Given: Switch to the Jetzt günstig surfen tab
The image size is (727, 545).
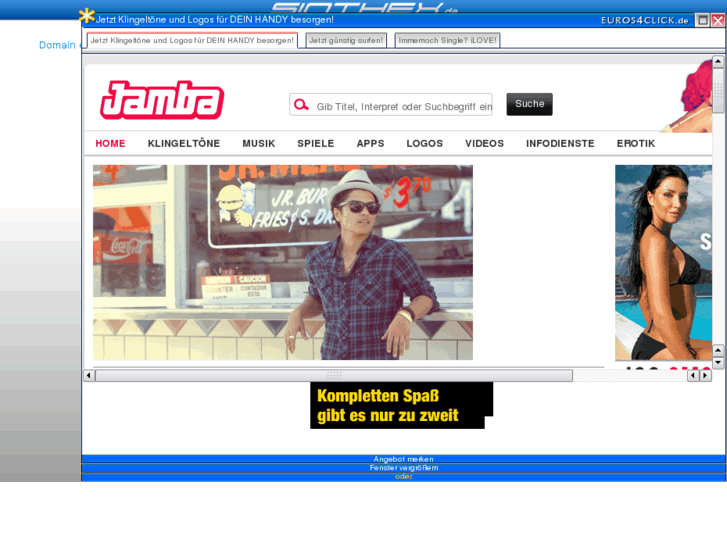Looking at the screenshot, I should tap(346, 40).
